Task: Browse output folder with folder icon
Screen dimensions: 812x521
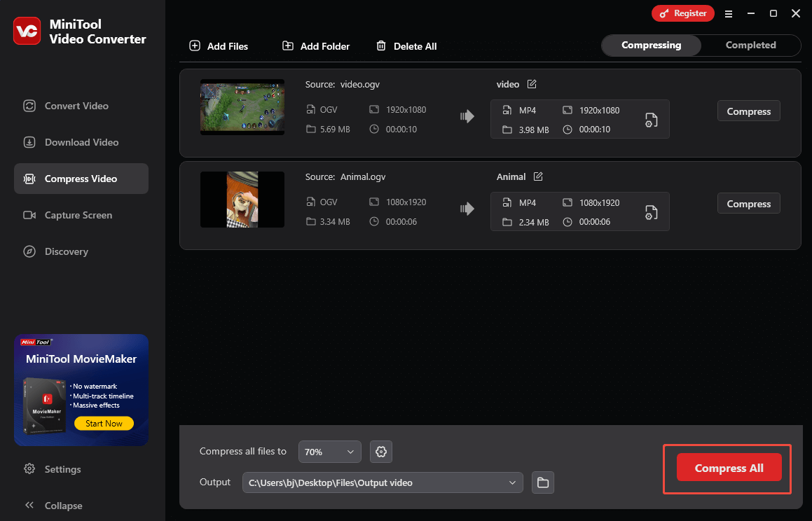Action: pos(542,482)
